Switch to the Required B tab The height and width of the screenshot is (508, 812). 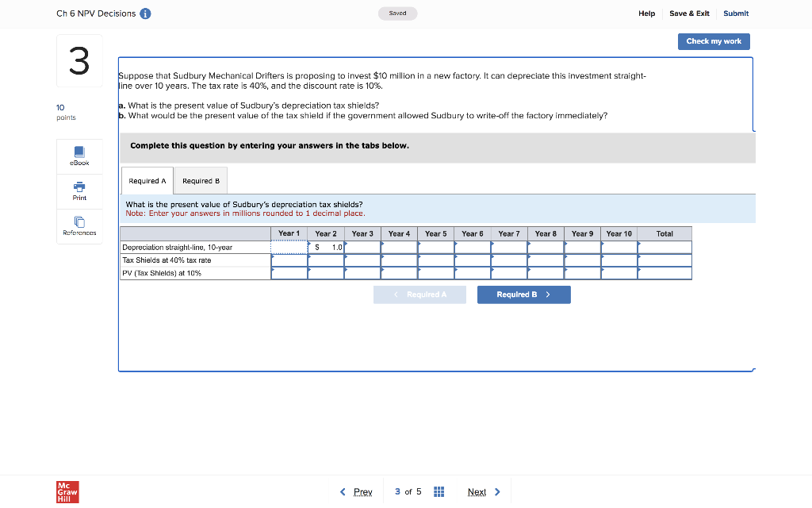coord(200,180)
